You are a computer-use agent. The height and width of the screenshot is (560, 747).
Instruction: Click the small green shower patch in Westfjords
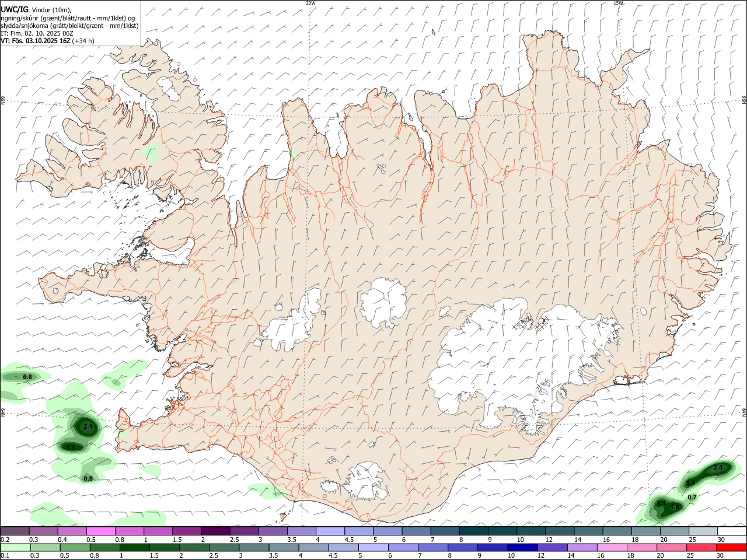coord(151,153)
